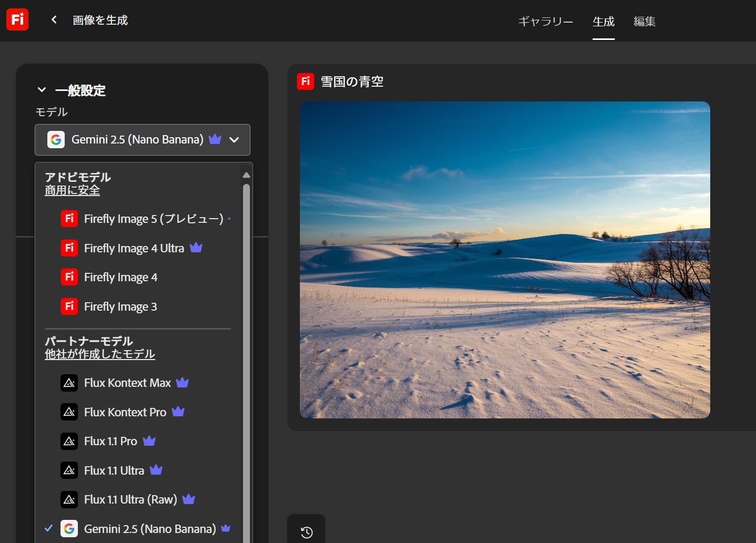756x543 pixels.
Task: Switch to the 編集 tab
Action: coord(644,22)
